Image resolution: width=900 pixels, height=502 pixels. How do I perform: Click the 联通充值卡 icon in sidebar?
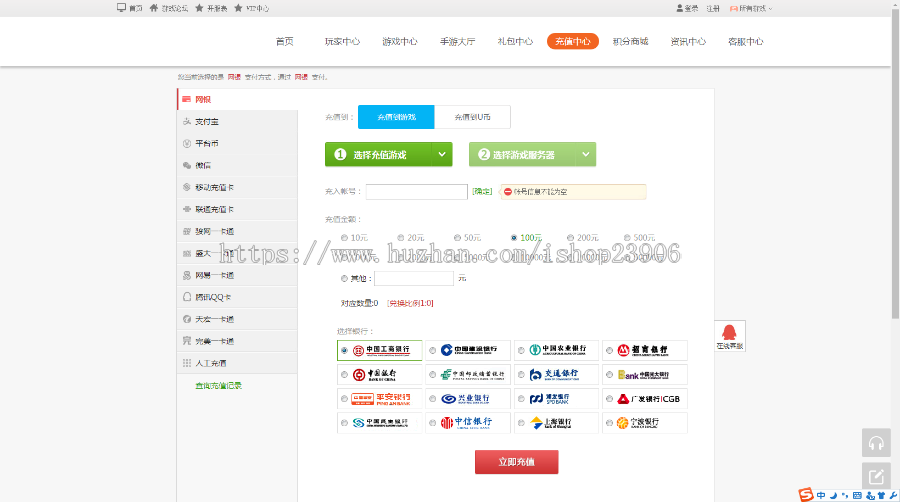[x=187, y=209]
